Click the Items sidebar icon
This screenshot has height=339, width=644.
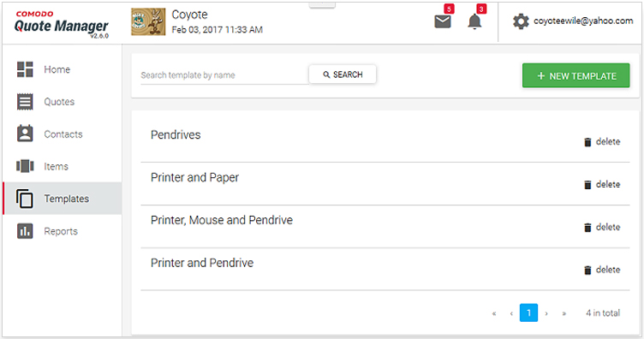click(x=25, y=166)
